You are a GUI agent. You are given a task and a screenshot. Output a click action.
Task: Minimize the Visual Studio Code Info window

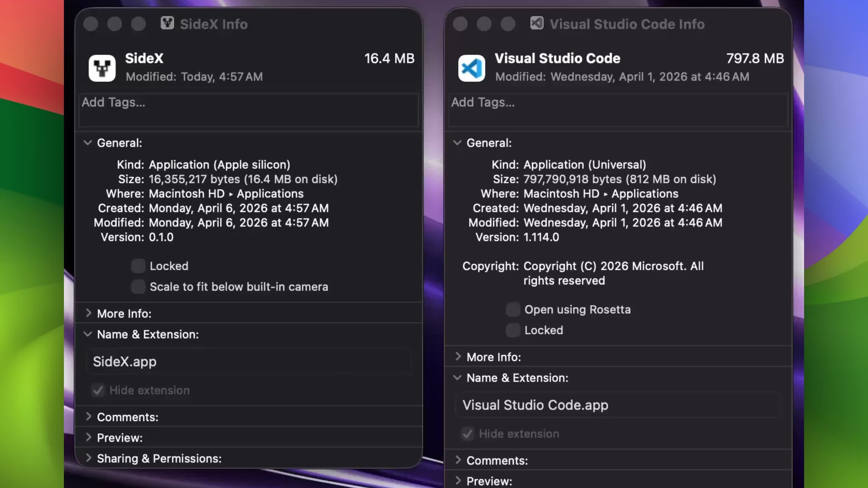(x=484, y=24)
